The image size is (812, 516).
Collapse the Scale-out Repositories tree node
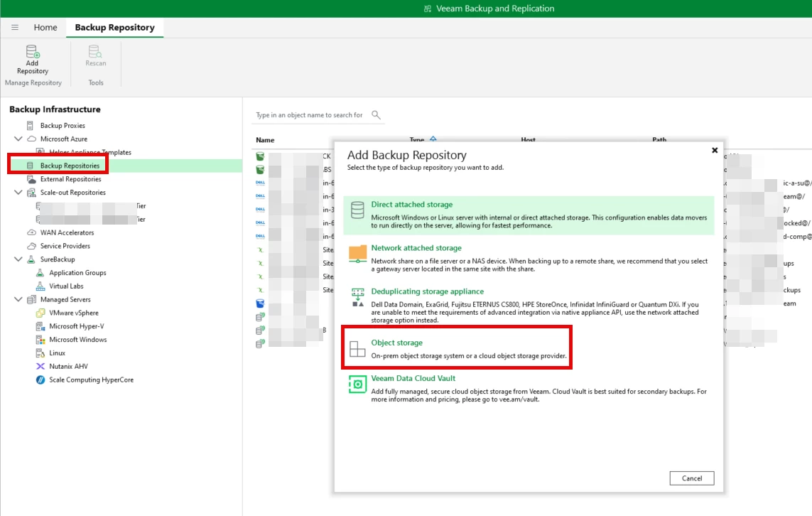[18, 192]
